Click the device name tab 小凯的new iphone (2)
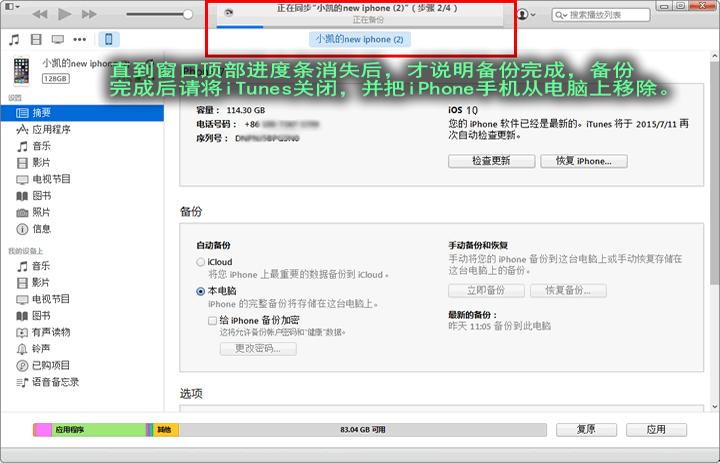This screenshot has height=463, width=720. pyautogui.click(x=360, y=40)
